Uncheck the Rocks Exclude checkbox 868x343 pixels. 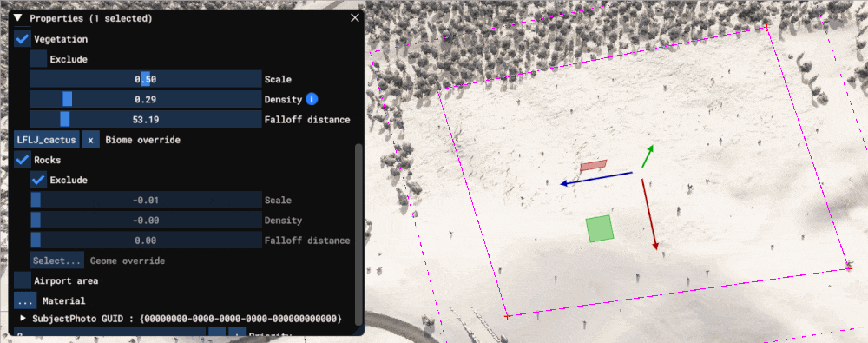[x=38, y=180]
